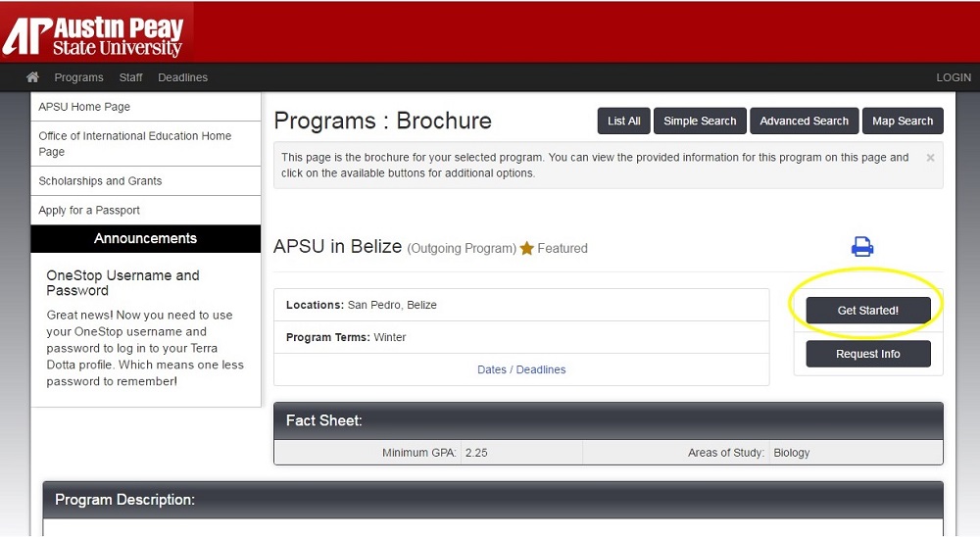Click the Apply for a Passport link
This screenshot has width=980, height=537.
point(89,211)
